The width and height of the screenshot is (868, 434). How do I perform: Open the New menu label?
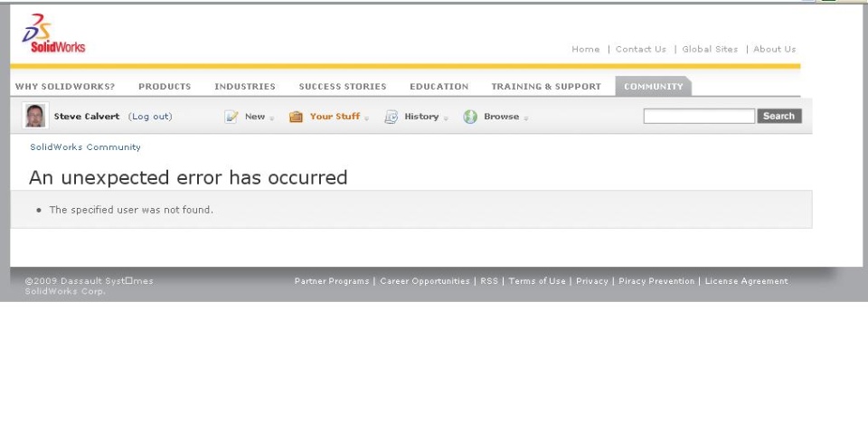point(255,117)
